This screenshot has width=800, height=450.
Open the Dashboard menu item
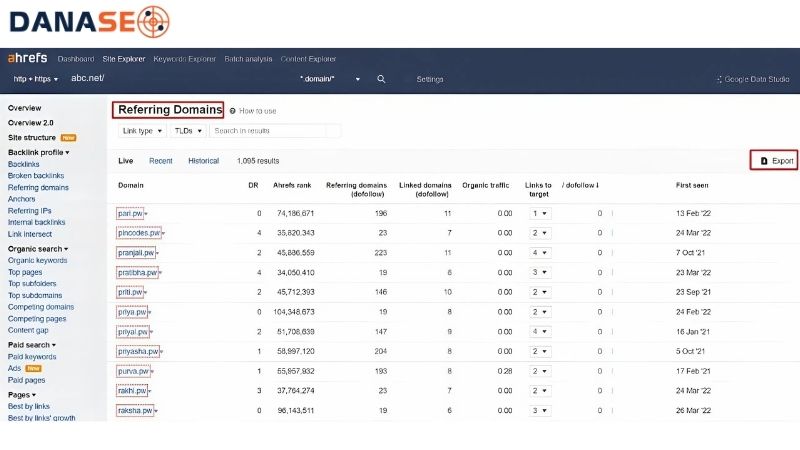[76, 59]
